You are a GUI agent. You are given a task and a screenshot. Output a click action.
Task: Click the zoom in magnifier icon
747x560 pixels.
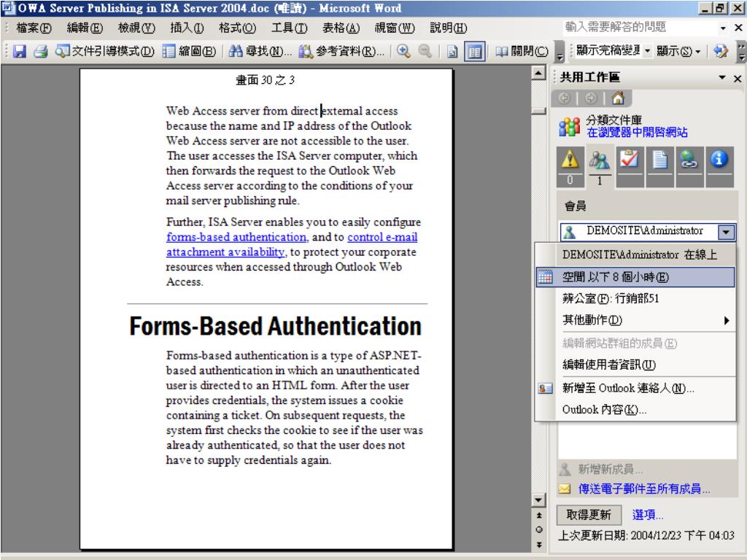pos(403,51)
